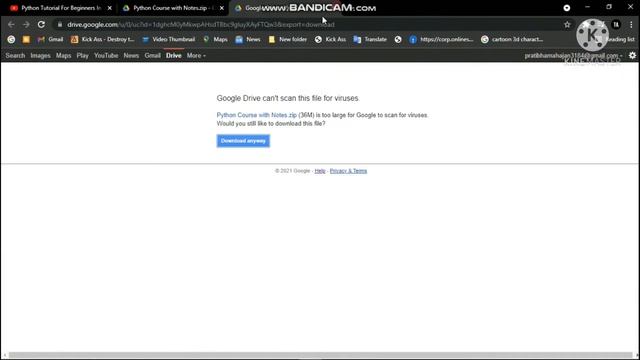Open Maps in Google top bar
Image resolution: width=640 pixels, height=360 pixels.
coord(63,56)
